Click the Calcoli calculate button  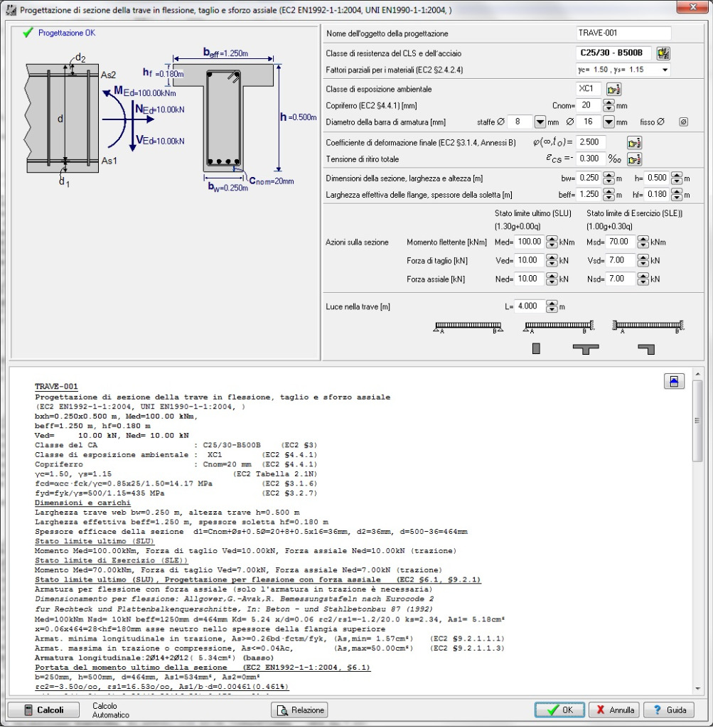tap(43, 710)
